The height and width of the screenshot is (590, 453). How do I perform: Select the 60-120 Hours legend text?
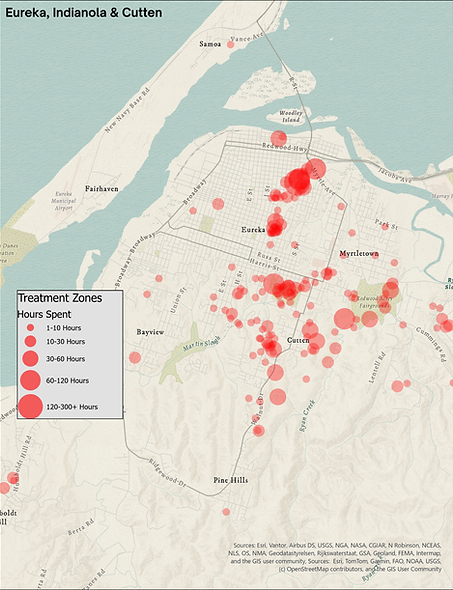(67, 381)
